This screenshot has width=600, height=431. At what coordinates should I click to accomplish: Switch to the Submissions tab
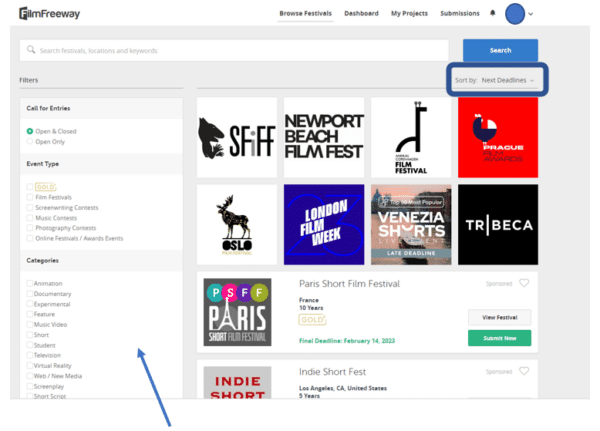coord(460,13)
